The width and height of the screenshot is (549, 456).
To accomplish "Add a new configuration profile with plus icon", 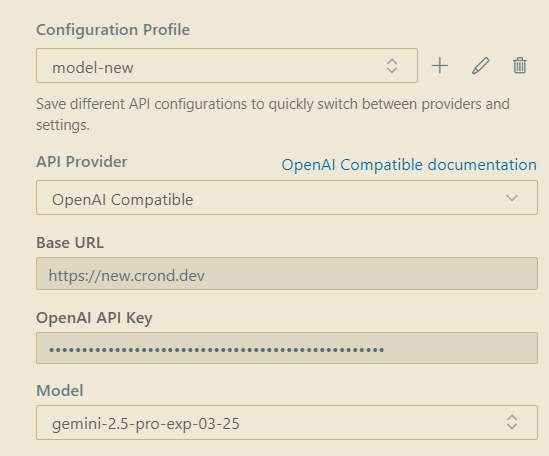I will [x=440, y=66].
